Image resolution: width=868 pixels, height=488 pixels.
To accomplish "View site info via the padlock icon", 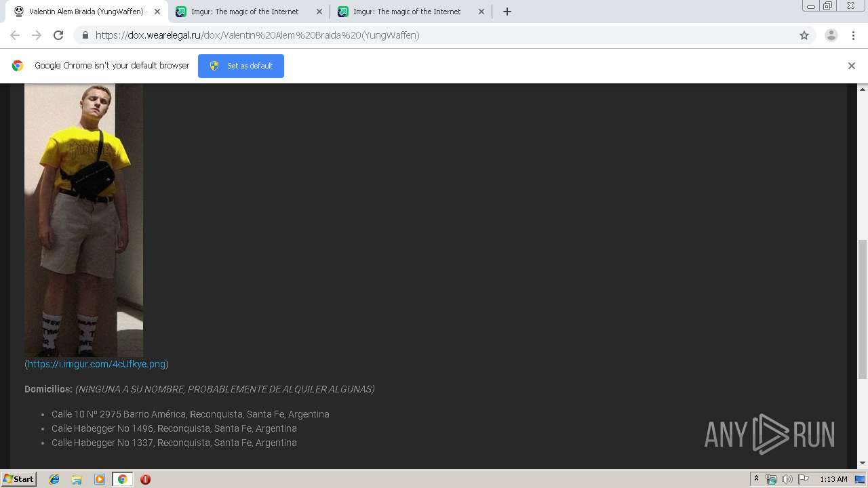I will pos(85,35).
